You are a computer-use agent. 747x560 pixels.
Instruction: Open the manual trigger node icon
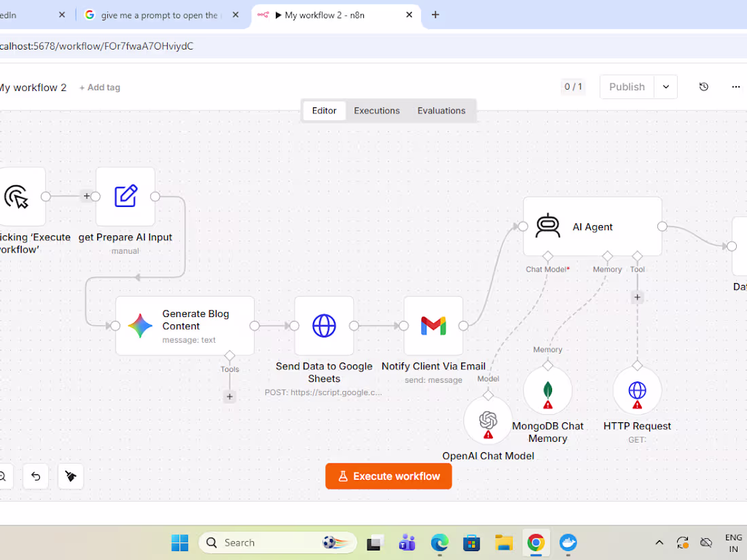[x=17, y=197]
